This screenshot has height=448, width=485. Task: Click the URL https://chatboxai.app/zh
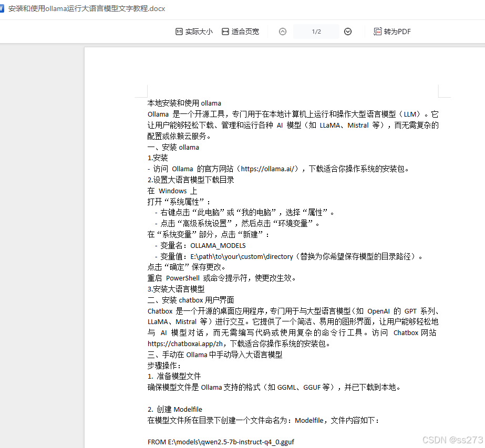pyautogui.click(x=185, y=344)
